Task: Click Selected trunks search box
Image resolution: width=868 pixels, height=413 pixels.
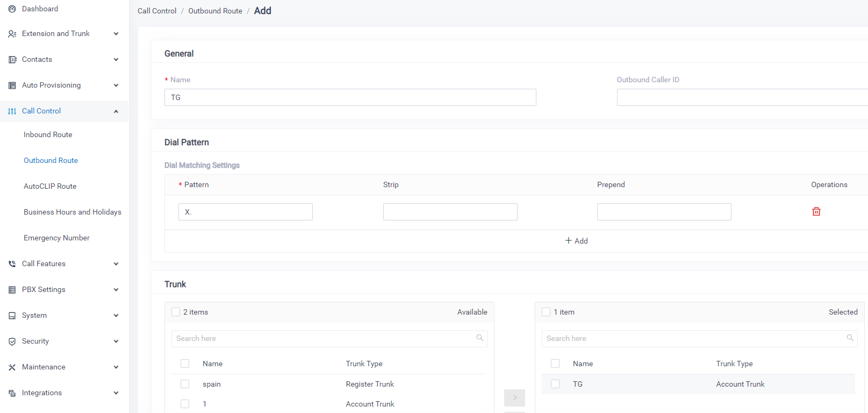Action: point(700,338)
